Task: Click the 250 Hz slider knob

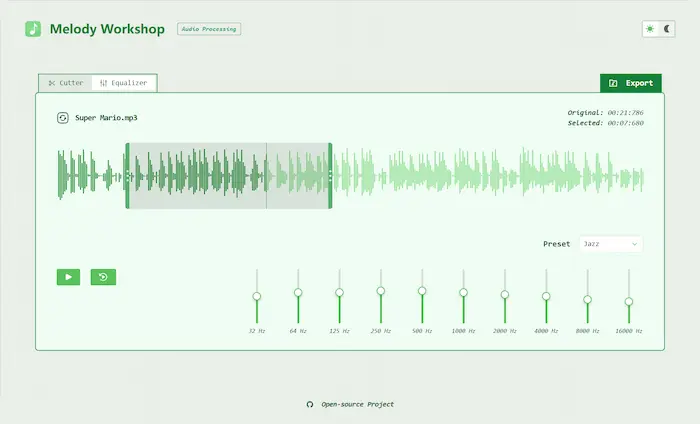Action: pos(381,291)
